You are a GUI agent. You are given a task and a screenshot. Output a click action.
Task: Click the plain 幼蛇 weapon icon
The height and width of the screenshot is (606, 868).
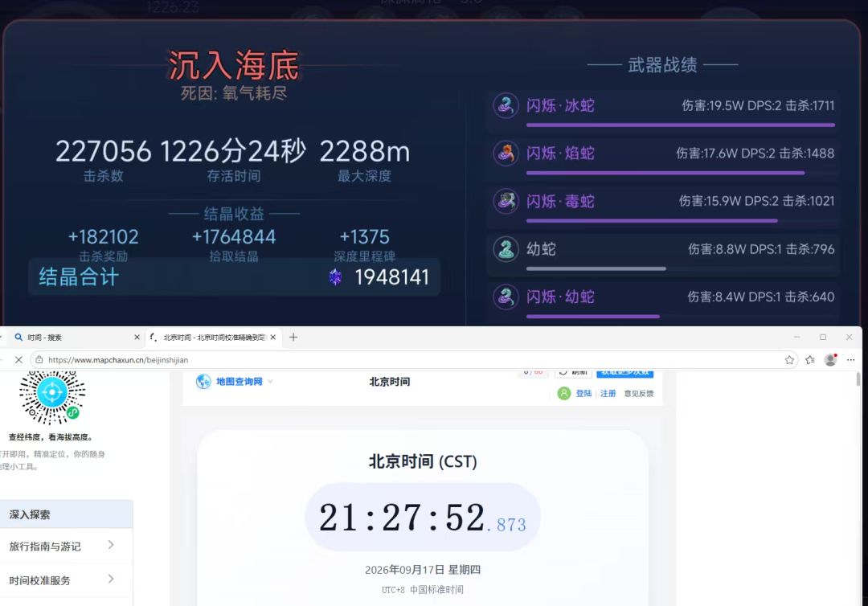[506, 249]
